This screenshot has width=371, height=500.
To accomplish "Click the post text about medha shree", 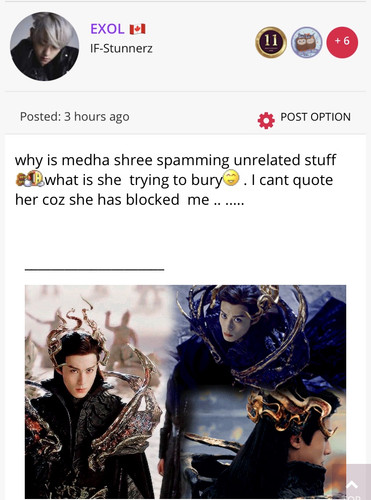I will tap(176, 180).
